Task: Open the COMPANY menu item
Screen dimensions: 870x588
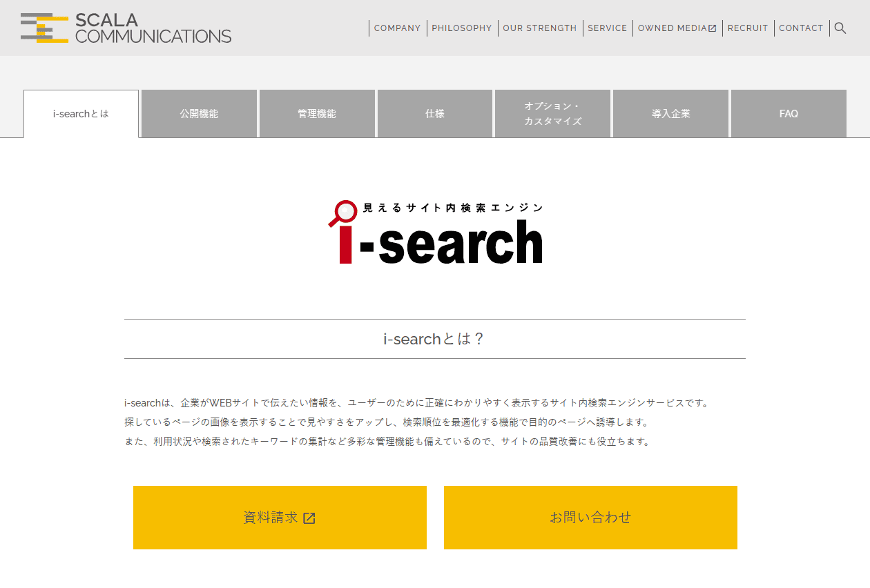Action: [397, 28]
